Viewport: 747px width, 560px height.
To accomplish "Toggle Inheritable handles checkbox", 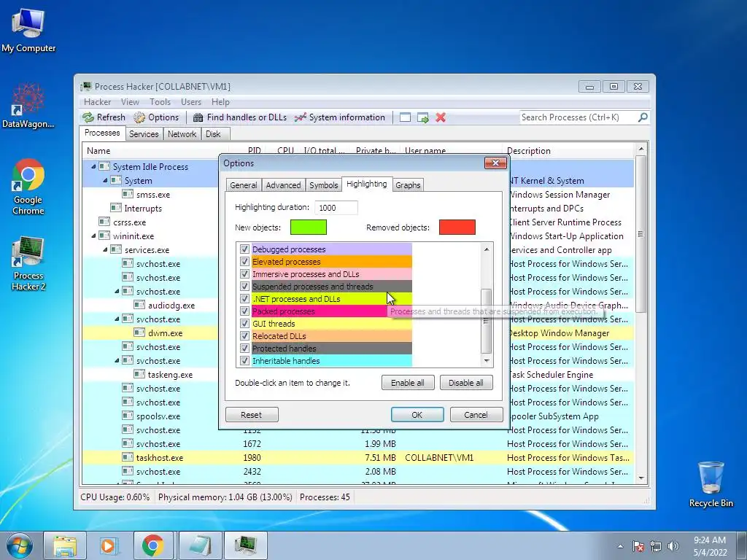I will coord(245,360).
